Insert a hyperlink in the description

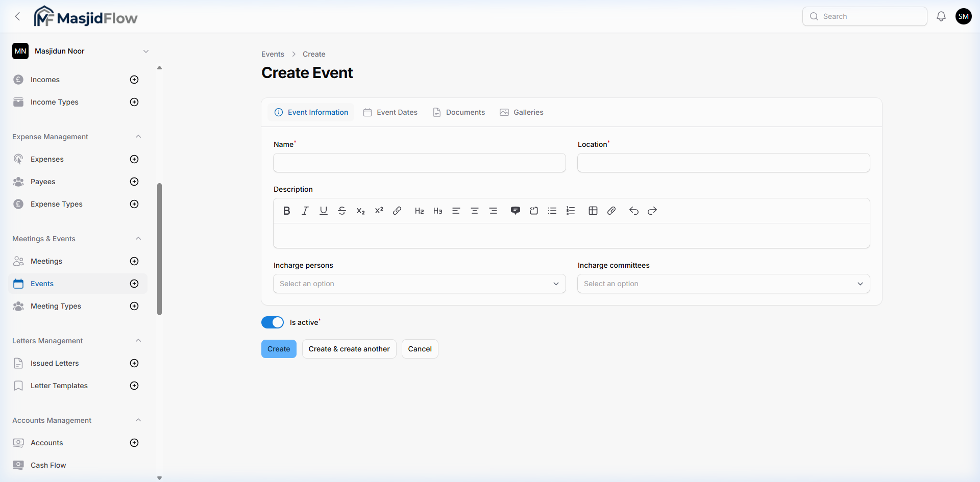(x=397, y=210)
